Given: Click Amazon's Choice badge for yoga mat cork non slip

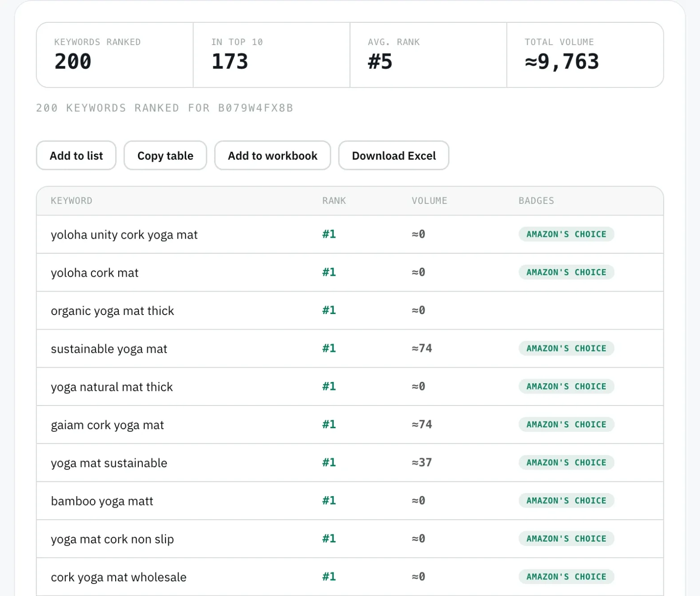Looking at the screenshot, I should point(566,538).
